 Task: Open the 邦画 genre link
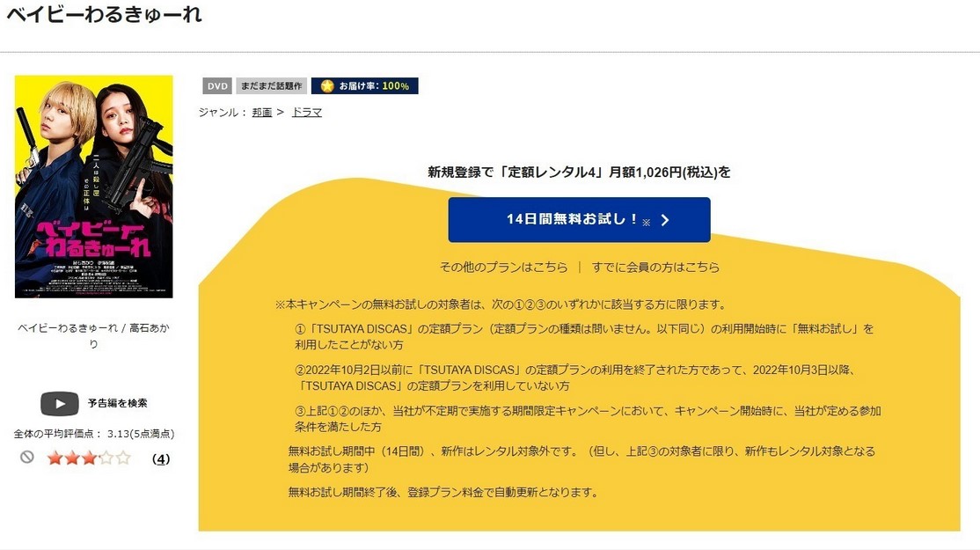coord(262,113)
